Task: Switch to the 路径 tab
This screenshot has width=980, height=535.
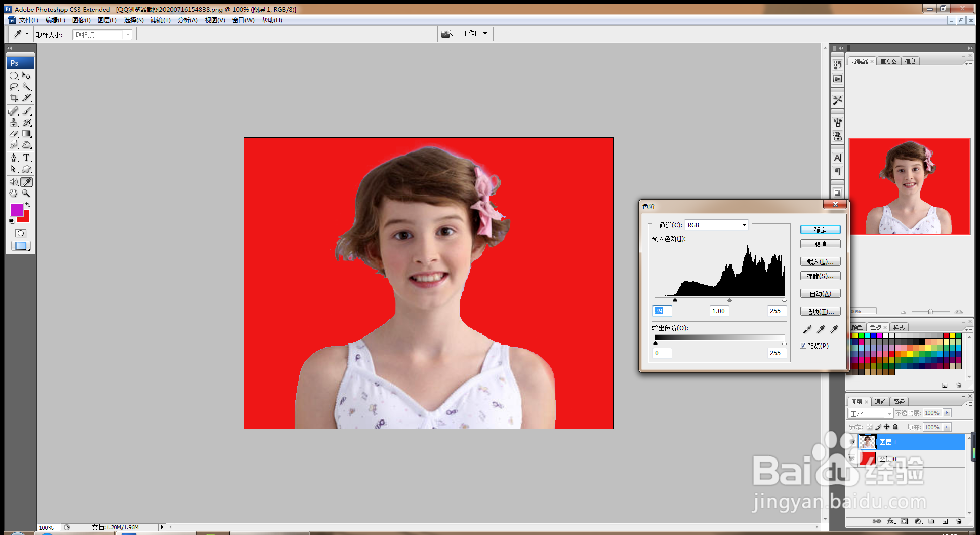Action: 899,402
